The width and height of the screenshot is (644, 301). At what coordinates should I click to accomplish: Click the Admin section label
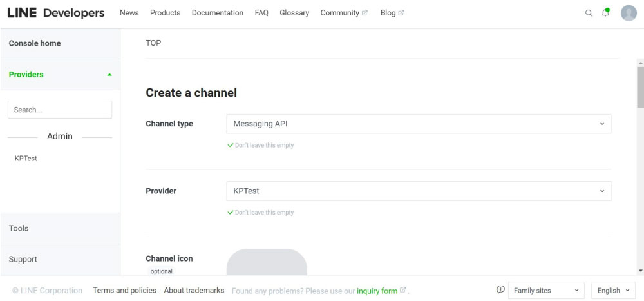[59, 136]
